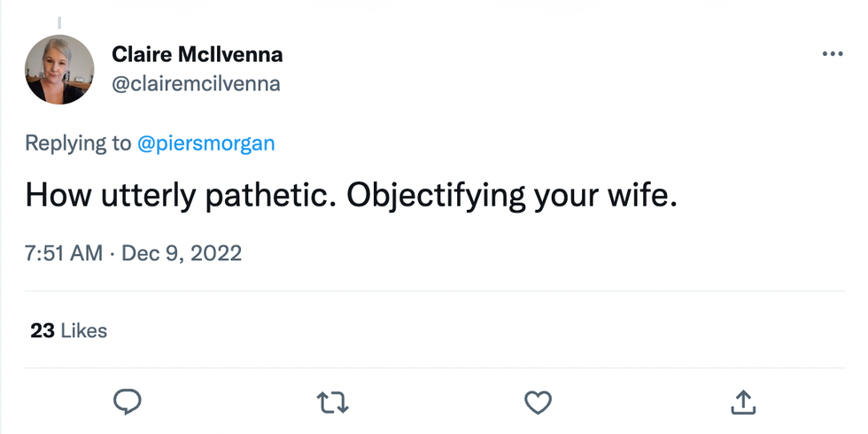The width and height of the screenshot is (868, 434).
Task: Click the reply speech bubble icon
Action: click(x=128, y=403)
